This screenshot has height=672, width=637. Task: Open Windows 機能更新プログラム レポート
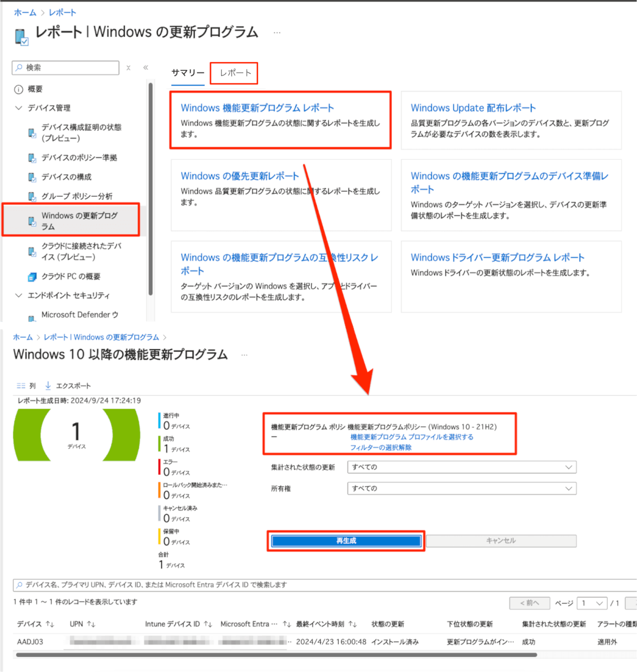[x=257, y=108]
